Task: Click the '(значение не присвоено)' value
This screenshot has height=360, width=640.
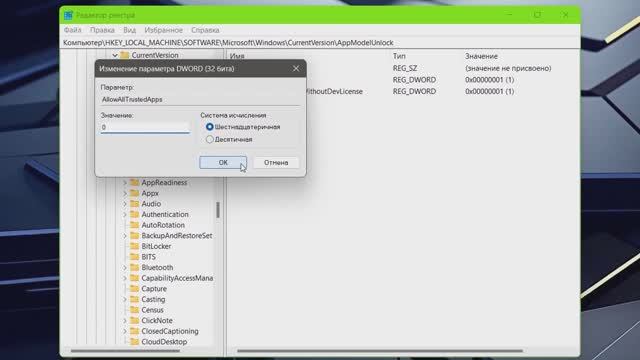Action: [508, 68]
